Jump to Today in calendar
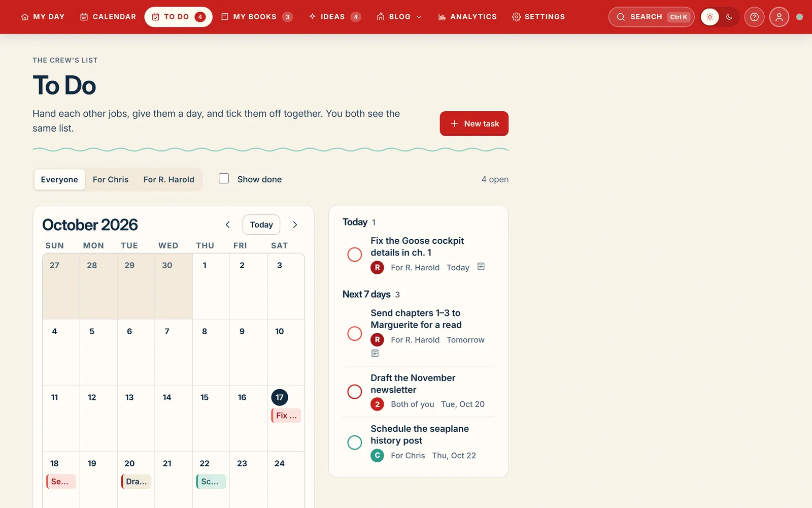812x508 pixels. pos(261,225)
